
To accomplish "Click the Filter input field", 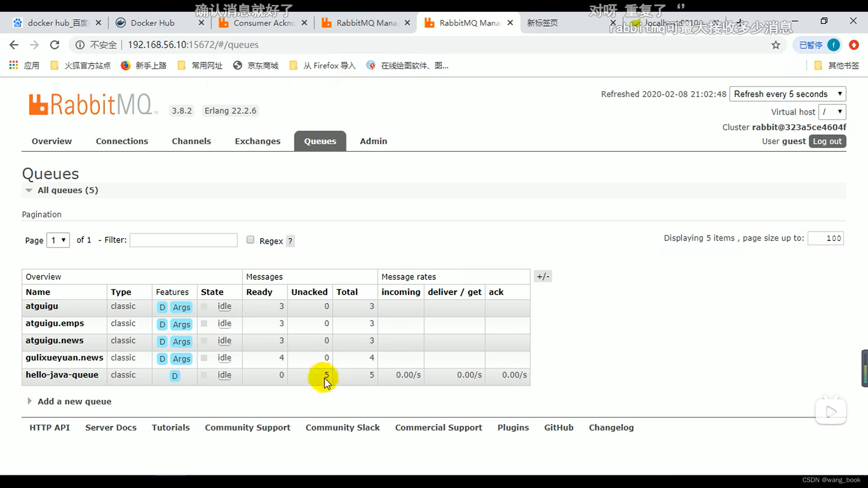I will pos(183,240).
